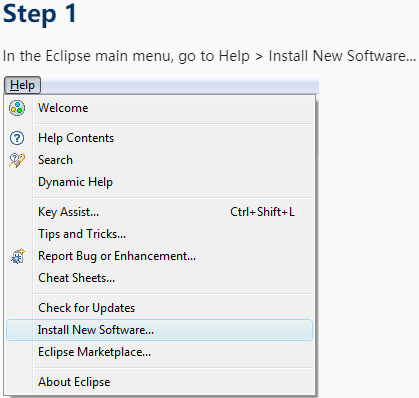This screenshot has height=398, width=419.
Task: Choose Report Bug or Enhancement...
Action: [x=160, y=256]
